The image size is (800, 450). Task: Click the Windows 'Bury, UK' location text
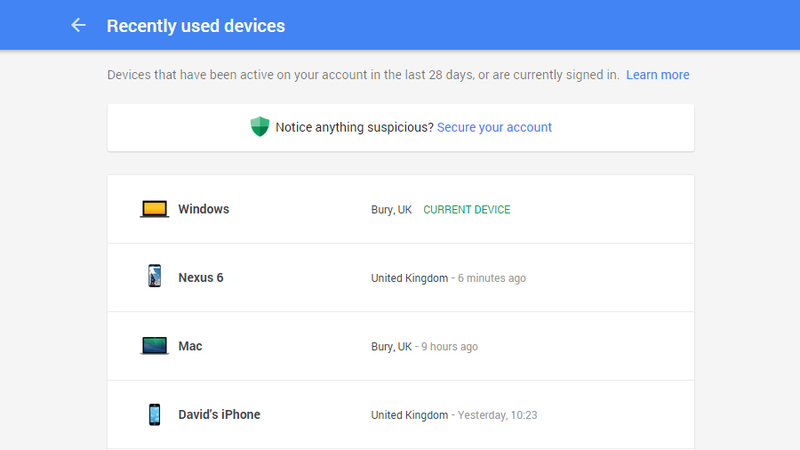click(391, 210)
